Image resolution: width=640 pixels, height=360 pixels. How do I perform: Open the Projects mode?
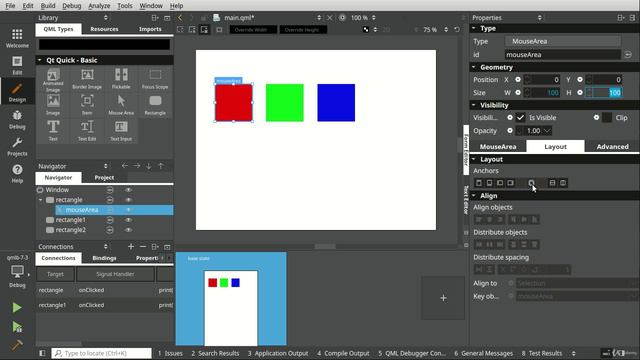point(17,147)
